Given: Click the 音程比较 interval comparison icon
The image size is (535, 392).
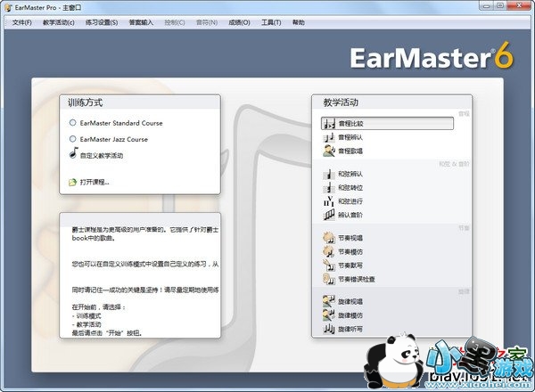Looking at the screenshot, I should 329,124.
